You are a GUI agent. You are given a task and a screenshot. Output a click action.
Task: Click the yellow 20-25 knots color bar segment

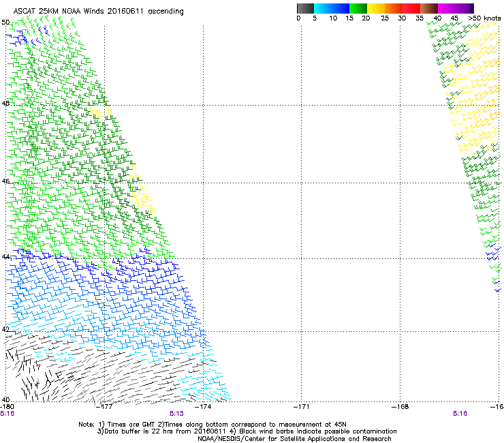(376, 8)
